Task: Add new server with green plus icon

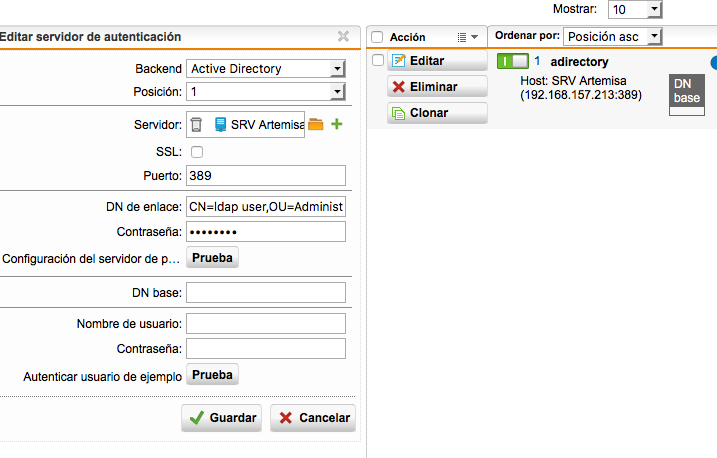Action: point(337,124)
